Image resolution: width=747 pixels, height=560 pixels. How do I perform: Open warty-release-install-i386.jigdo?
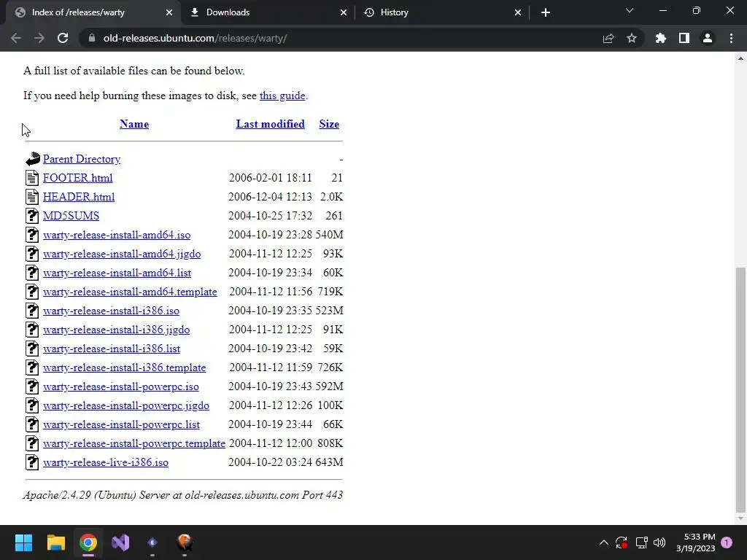(x=116, y=330)
